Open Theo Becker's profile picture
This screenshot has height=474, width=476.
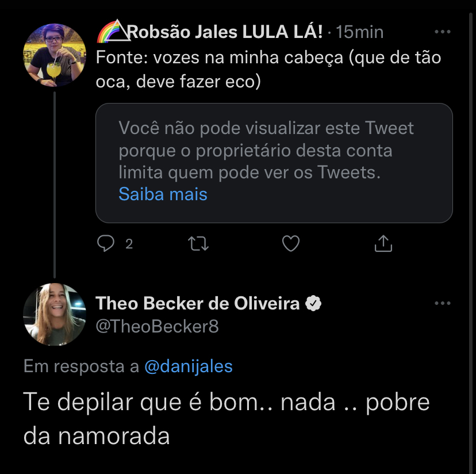tap(55, 314)
